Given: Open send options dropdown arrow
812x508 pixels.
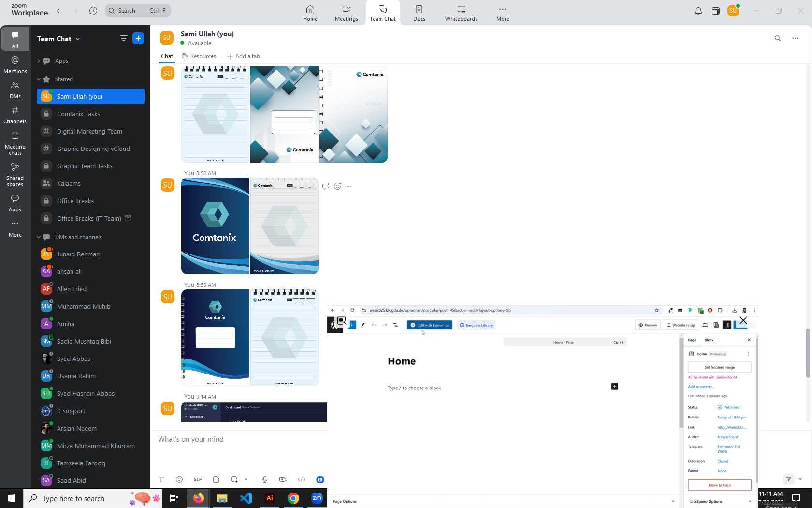Looking at the screenshot, I should point(800,479).
